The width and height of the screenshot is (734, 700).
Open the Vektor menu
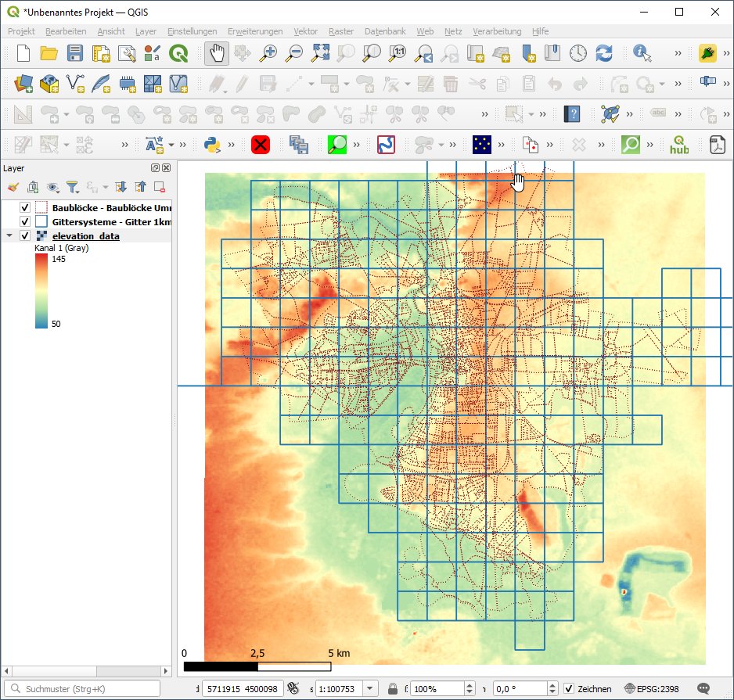click(306, 31)
